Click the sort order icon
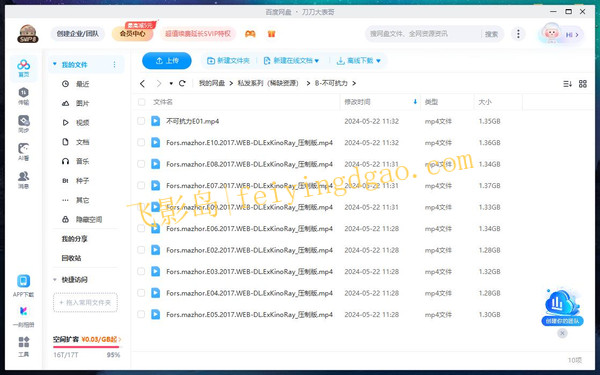 click(567, 84)
